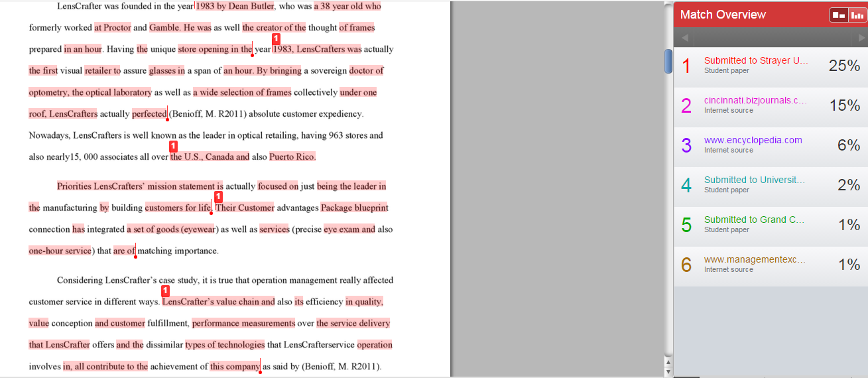Click the blue scrollbar thumb beside Match Overview
This screenshot has width=868, height=378.
click(x=668, y=61)
